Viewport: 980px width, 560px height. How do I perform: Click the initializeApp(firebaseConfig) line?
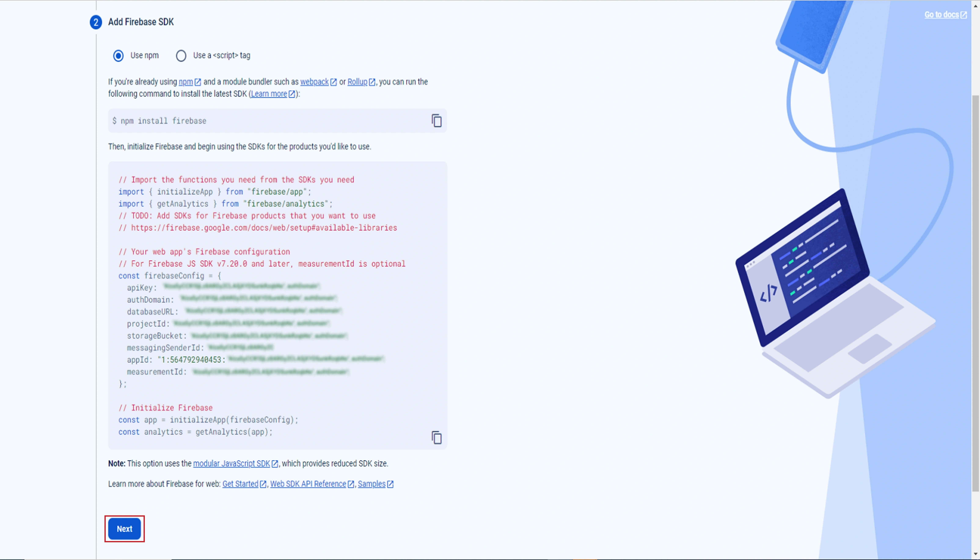pyautogui.click(x=208, y=420)
